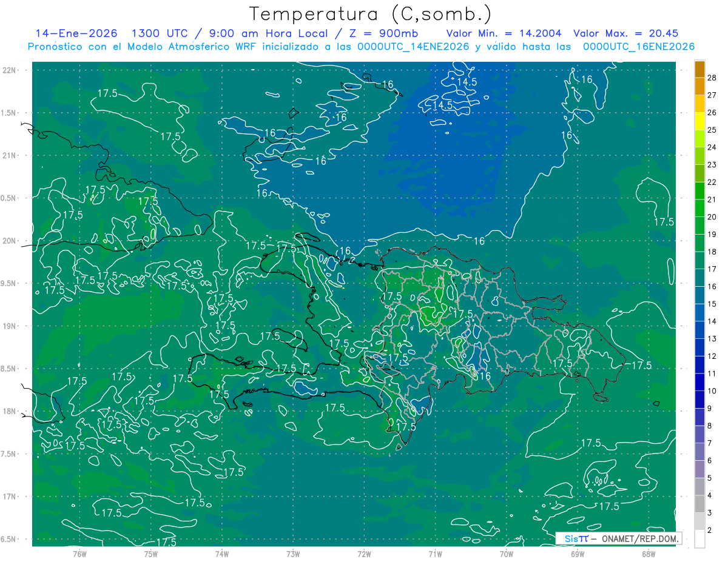Click the colorbar value label "5"
Screen dimensions: 728x562
pyautogui.click(x=710, y=478)
